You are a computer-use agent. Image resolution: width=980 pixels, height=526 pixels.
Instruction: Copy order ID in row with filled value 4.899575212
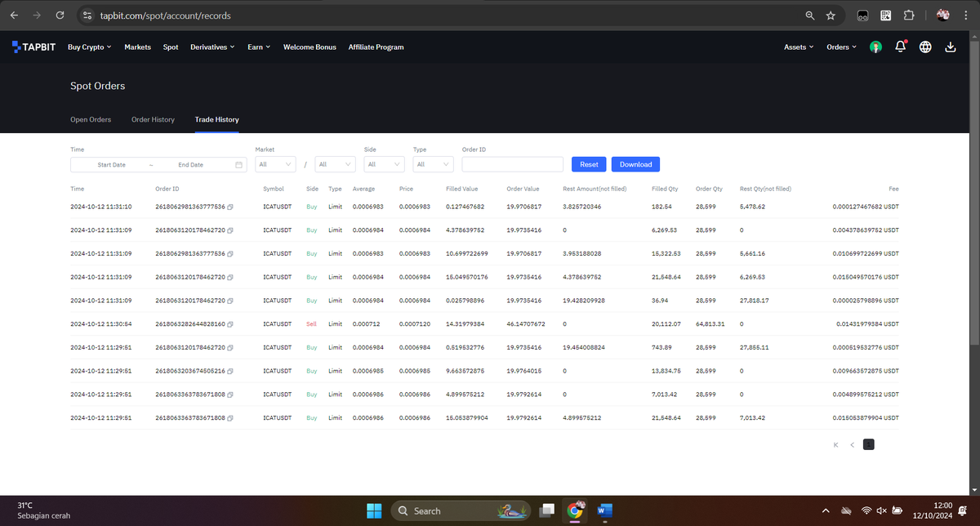tap(231, 394)
